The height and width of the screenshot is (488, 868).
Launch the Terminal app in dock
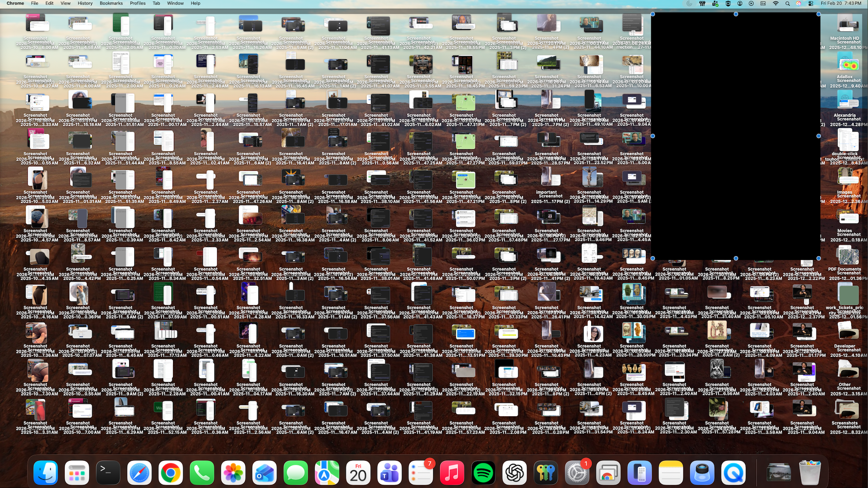[x=108, y=473]
